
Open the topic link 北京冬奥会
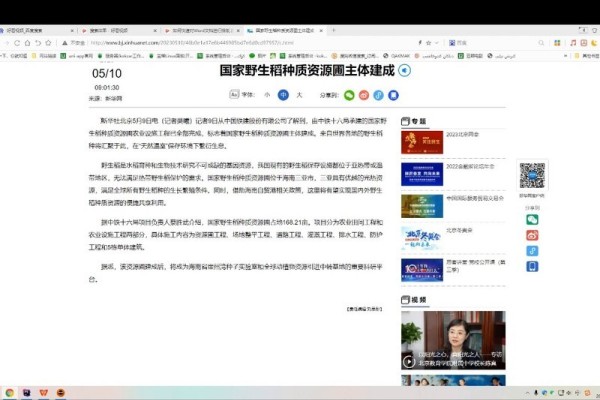(459, 230)
